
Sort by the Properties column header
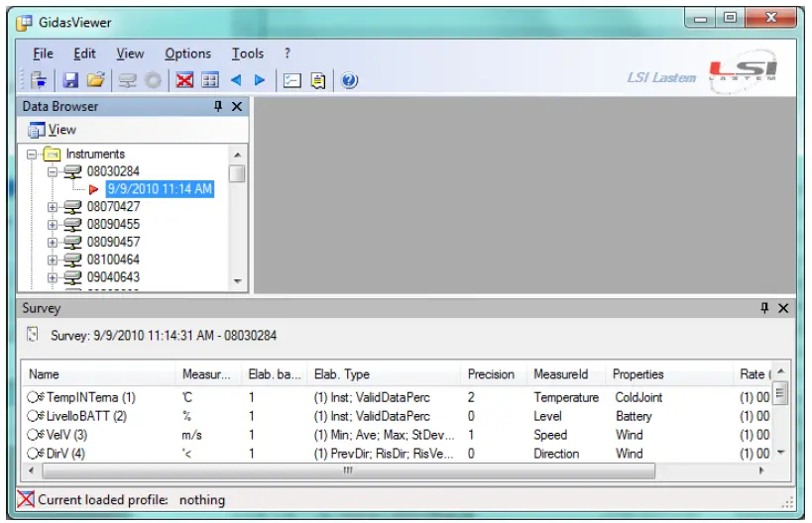(x=669, y=374)
